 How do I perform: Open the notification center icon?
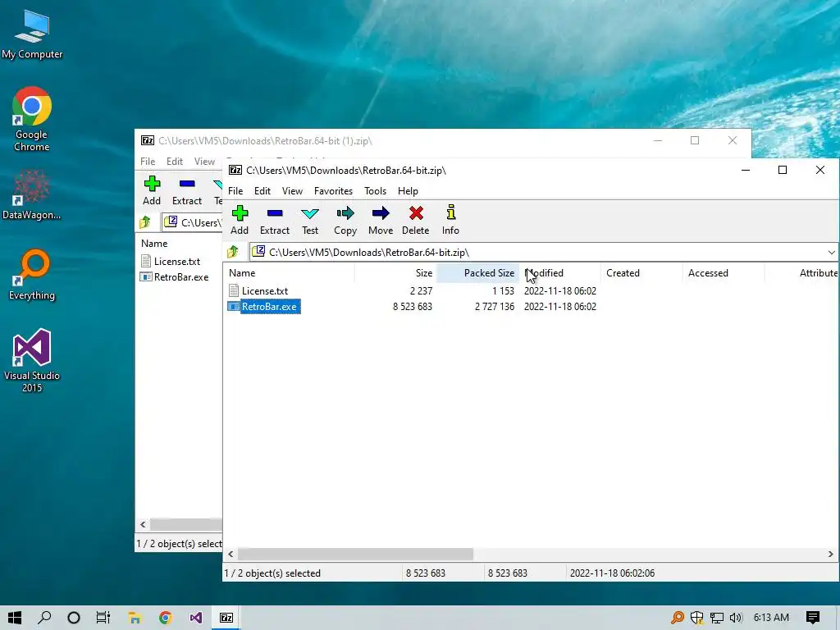(x=813, y=618)
